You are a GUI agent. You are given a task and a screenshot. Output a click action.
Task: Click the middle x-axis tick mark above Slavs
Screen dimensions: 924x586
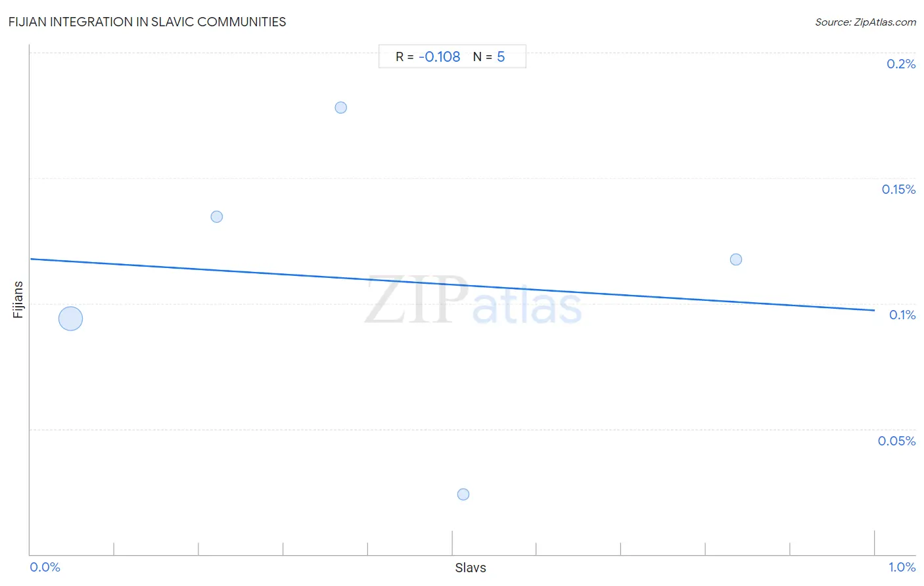pyautogui.click(x=452, y=543)
